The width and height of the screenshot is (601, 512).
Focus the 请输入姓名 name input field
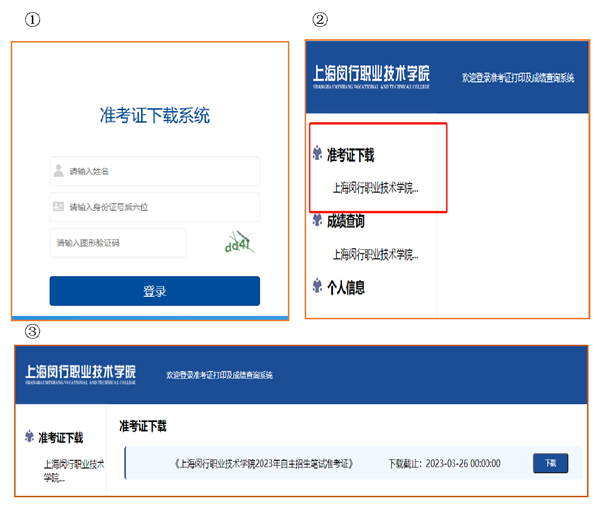coord(160,171)
